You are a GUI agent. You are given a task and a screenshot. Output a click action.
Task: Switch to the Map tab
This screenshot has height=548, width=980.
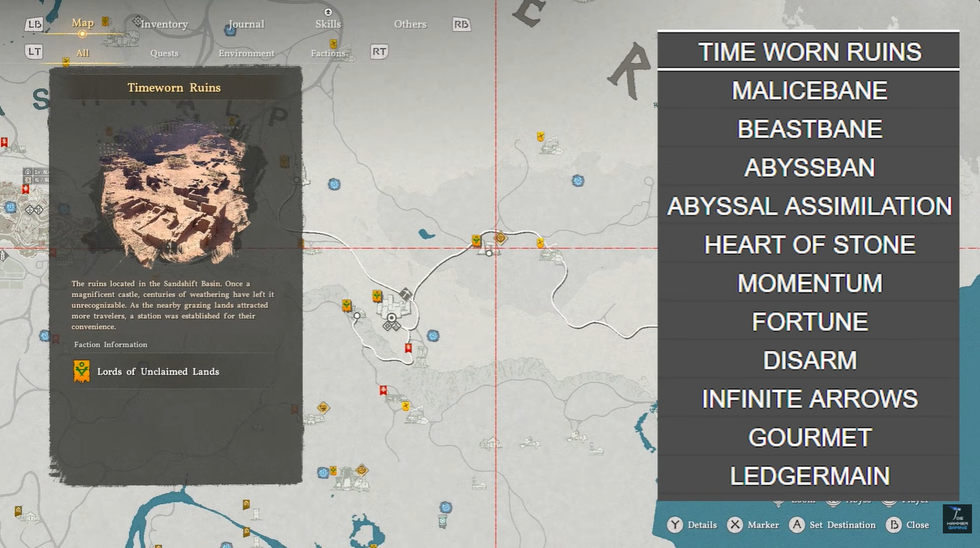coord(82,23)
